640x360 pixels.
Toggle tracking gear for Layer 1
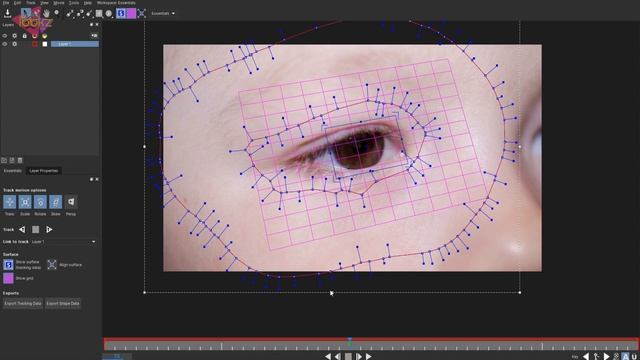point(15,44)
